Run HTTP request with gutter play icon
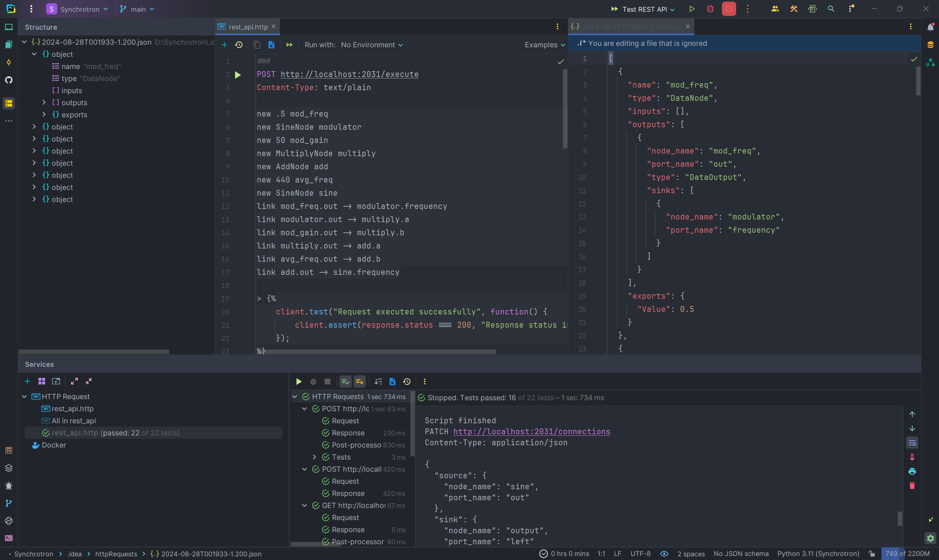This screenshot has height=560, width=939. tap(238, 75)
